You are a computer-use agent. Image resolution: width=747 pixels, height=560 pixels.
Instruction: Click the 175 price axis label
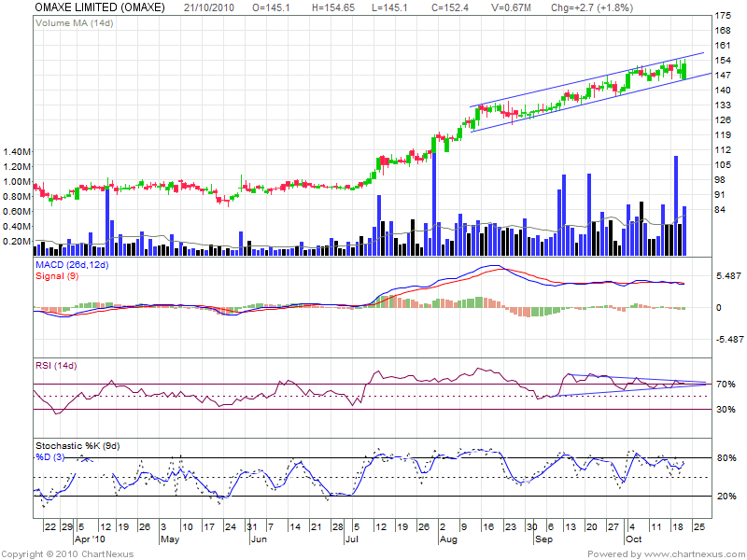tap(723, 17)
